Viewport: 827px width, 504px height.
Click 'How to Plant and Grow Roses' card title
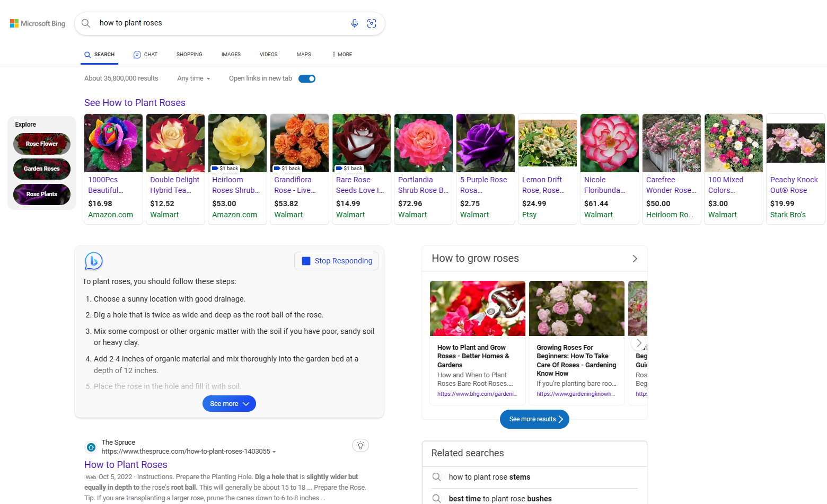click(x=473, y=356)
